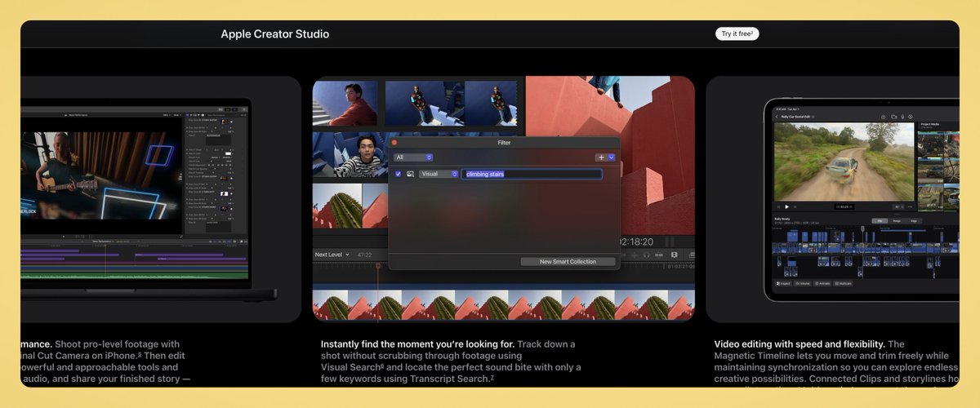980x408 pixels.
Task: Click the rally car viewer on iPad
Action: [844, 162]
